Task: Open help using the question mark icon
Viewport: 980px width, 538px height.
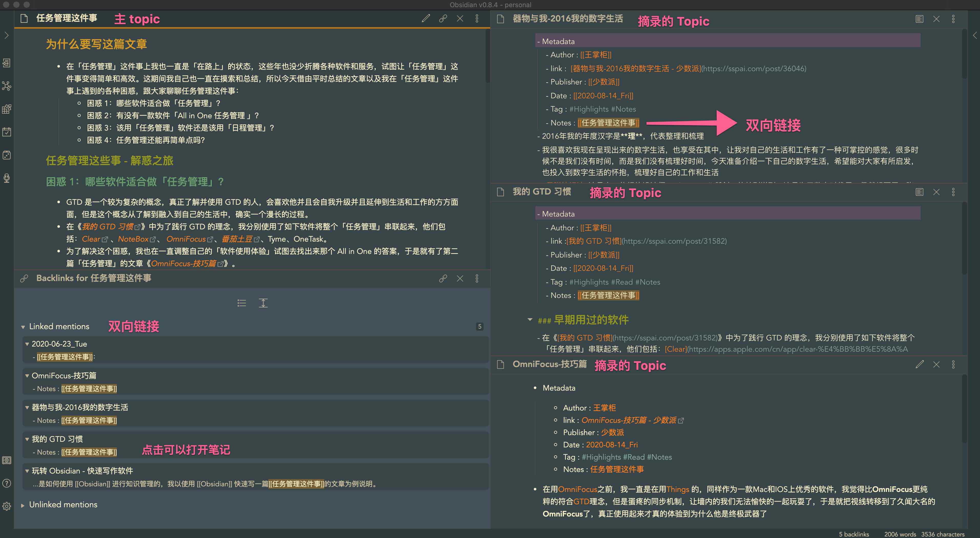Action: coord(6,483)
